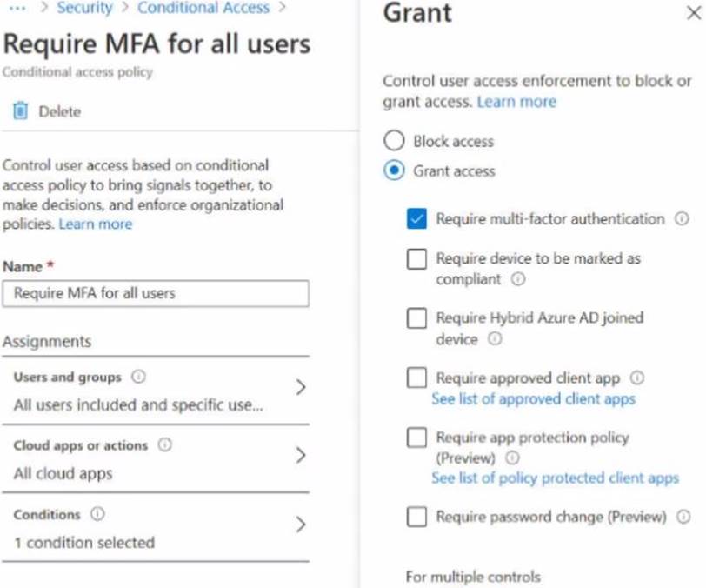Open the Conditions assignment chevron
The height and width of the screenshot is (588, 706).
tap(300, 525)
